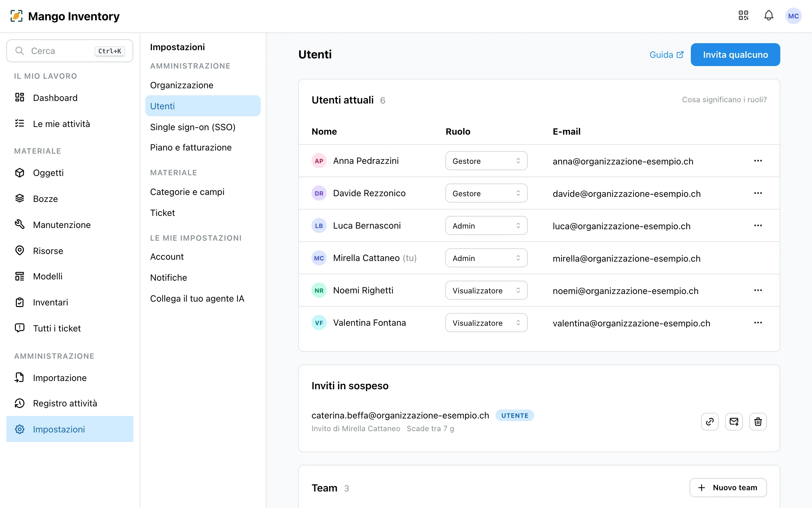This screenshot has height=508, width=812.
Task: Open Piano e fatturazione settings
Action: pyautogui.click(x=203, y=147)
